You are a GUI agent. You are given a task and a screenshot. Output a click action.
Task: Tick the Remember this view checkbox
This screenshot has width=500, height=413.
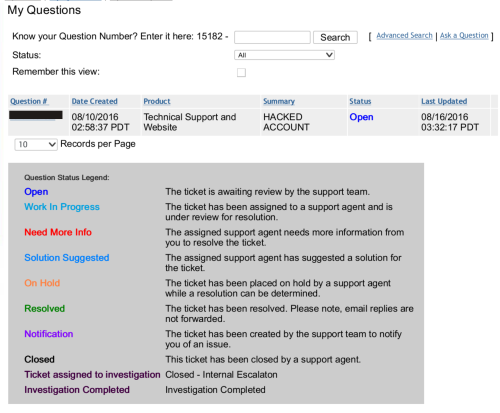pos(241,72)
